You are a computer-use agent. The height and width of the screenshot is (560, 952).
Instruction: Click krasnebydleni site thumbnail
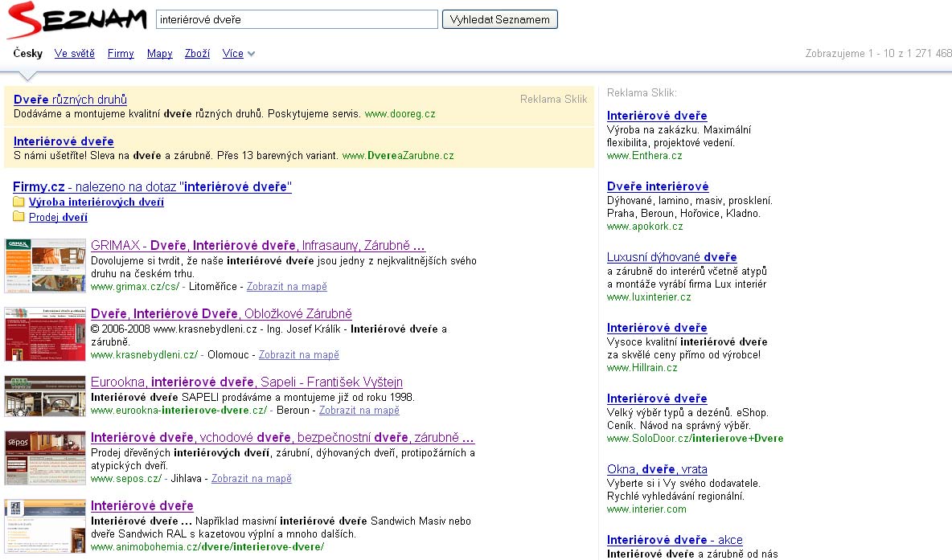(45, 334)
